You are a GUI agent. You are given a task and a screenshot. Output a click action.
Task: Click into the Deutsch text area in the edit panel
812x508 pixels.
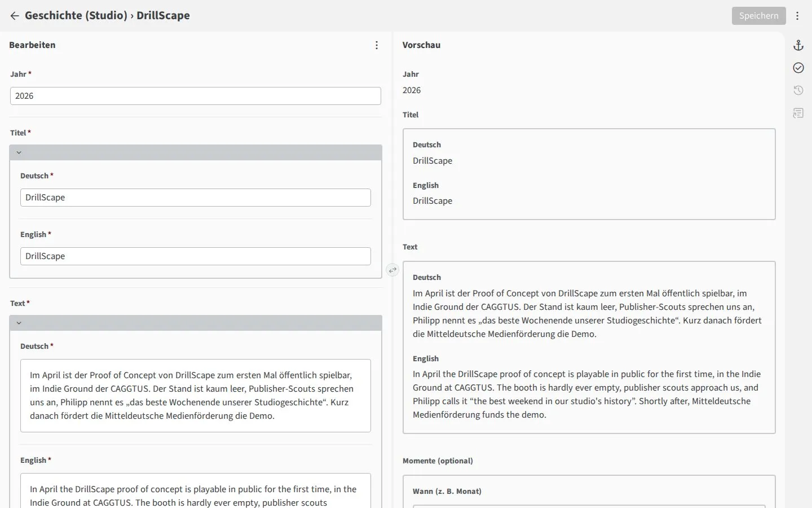click(x=196, y=396)
